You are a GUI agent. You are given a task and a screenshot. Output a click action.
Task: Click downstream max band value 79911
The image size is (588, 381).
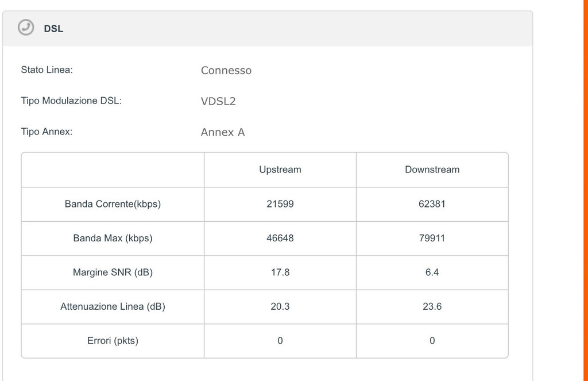432,238
